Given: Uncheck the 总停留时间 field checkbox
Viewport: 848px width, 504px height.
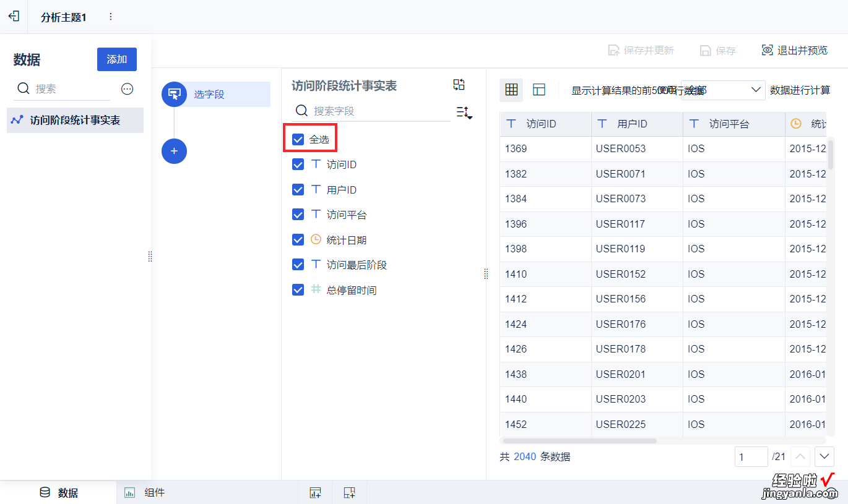Looking at the screenshot, I should tap(298, 289).
